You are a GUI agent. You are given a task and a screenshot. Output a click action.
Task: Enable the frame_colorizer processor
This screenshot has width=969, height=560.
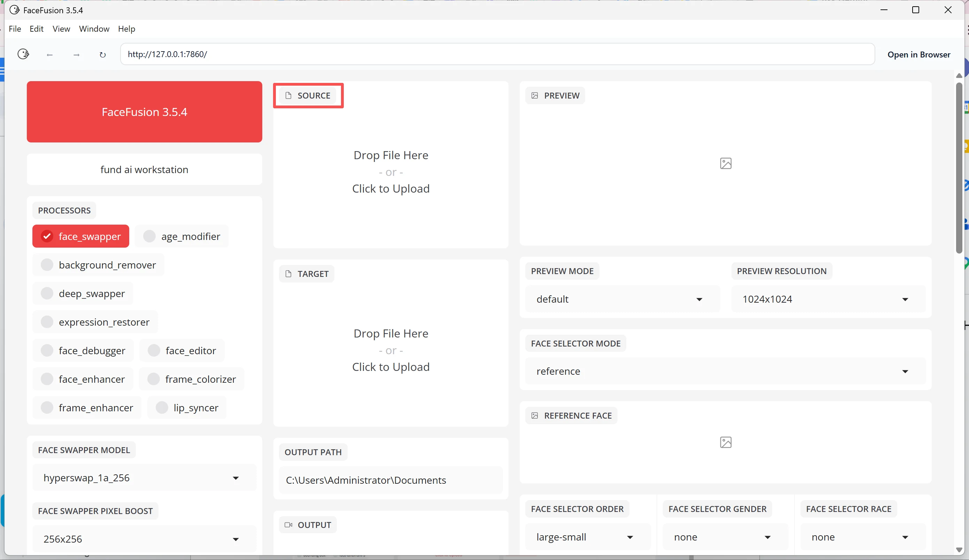(192, 379)
